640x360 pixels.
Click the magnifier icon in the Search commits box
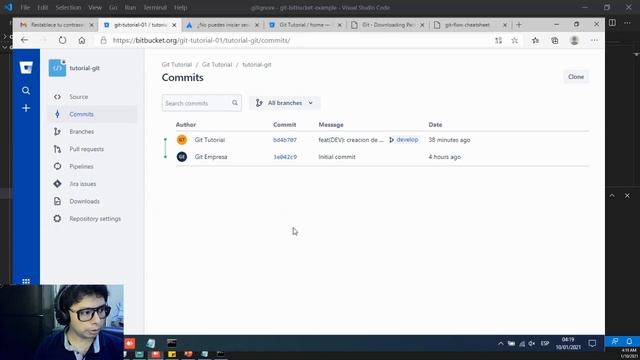(235, 103)
